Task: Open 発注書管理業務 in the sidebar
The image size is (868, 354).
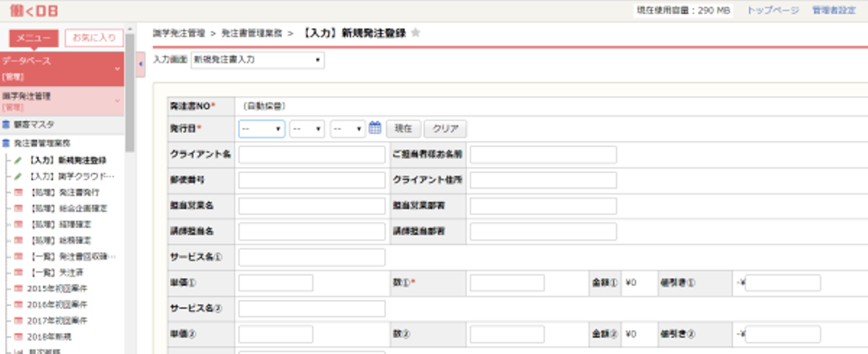Action: tap(42, 143)
